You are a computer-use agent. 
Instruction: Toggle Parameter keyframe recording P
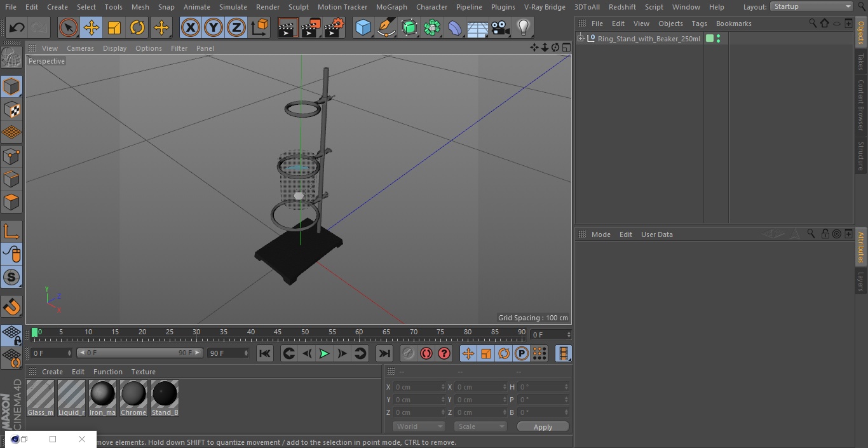pos(522,353)
